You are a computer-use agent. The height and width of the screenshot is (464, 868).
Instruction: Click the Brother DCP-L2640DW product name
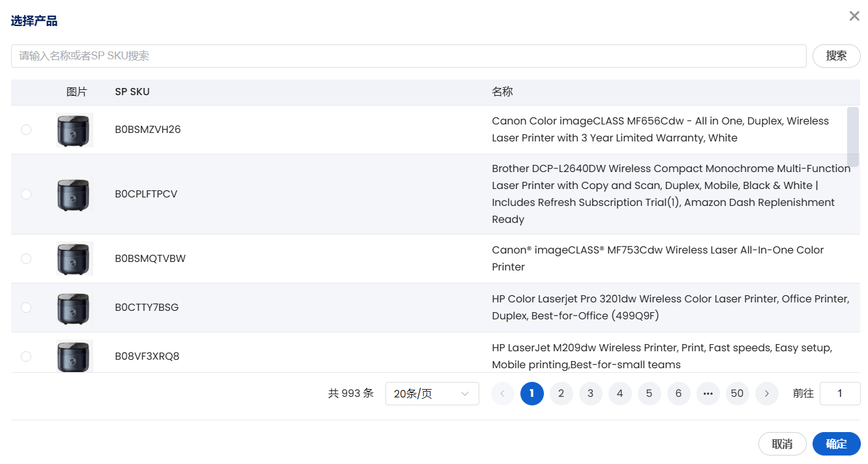click(x=671, y=194)
